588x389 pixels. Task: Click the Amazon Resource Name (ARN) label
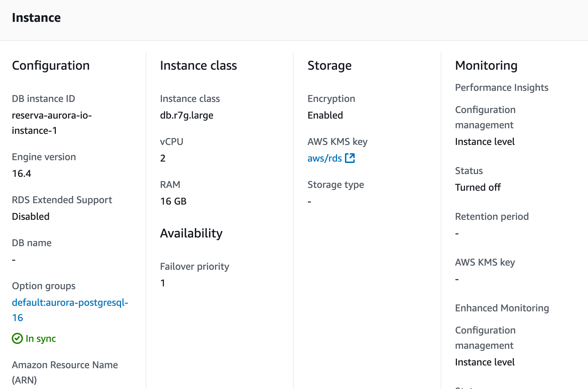[x=65, y=372]
